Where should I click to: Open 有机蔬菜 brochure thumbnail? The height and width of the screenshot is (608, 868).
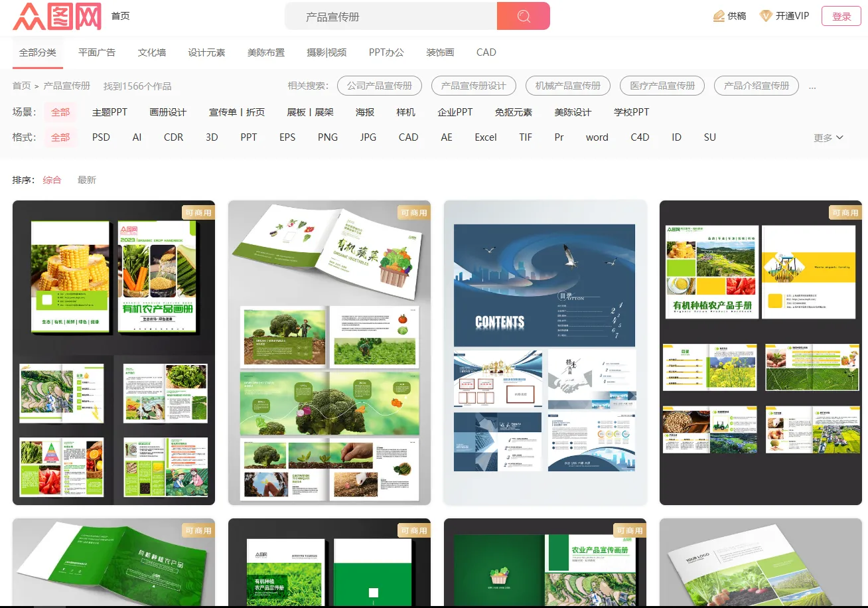329,352
